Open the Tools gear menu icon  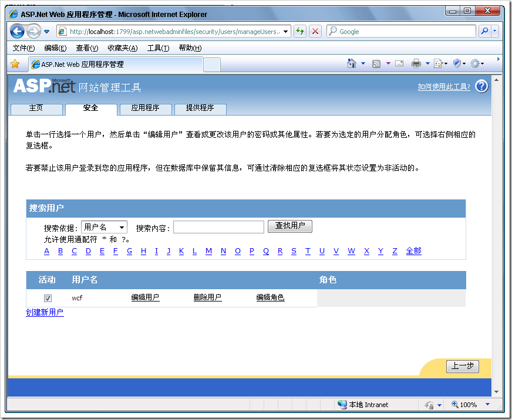pyautogui.click(x=477, y=63)
